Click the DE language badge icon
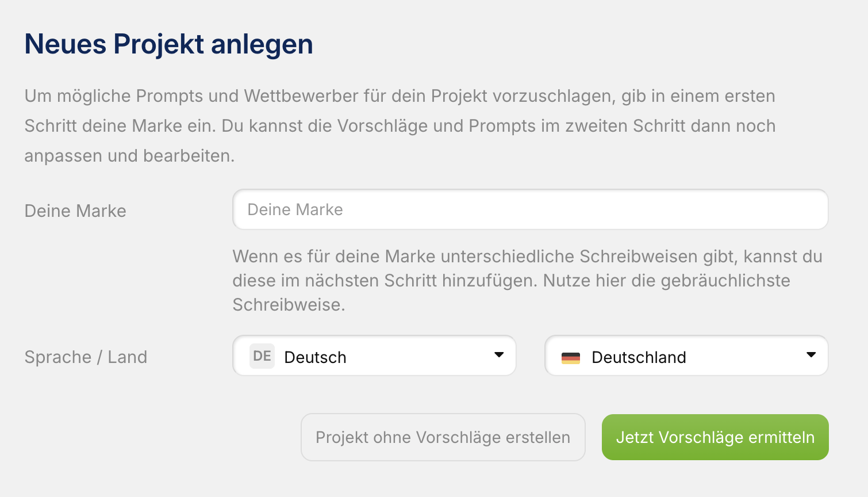 pyautogui.click(x=262, y=356)
